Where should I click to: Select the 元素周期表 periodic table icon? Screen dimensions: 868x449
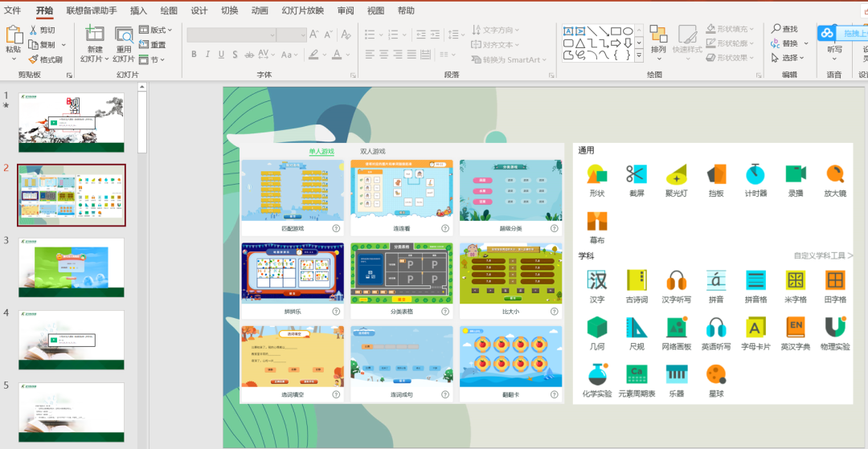pyautogui.click(x=636, y=374)
